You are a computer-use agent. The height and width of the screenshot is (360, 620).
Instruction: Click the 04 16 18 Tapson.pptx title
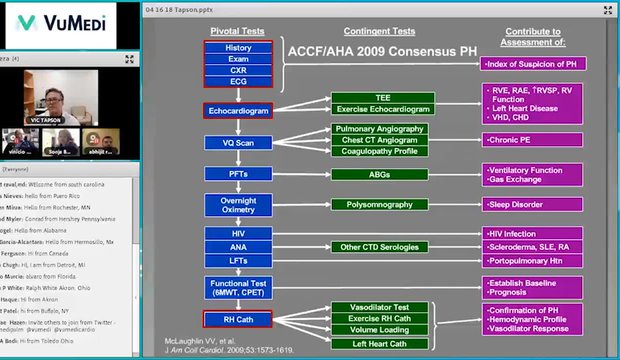pyautogui.click(x=179, y=10)
